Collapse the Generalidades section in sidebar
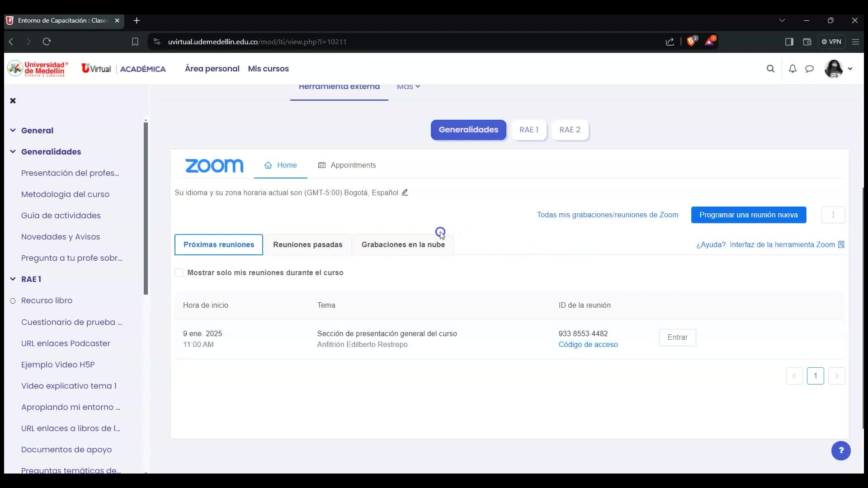 (x=13, y=151)
